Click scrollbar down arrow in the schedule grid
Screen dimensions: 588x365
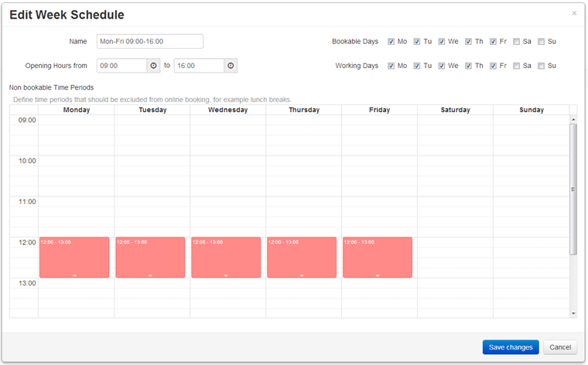pyautogui.click(x=573, y=313)
